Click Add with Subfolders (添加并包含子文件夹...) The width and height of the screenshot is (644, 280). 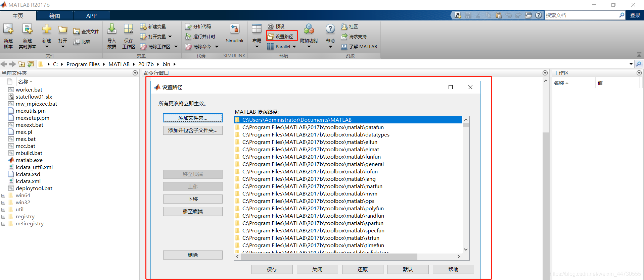point(193,130)
